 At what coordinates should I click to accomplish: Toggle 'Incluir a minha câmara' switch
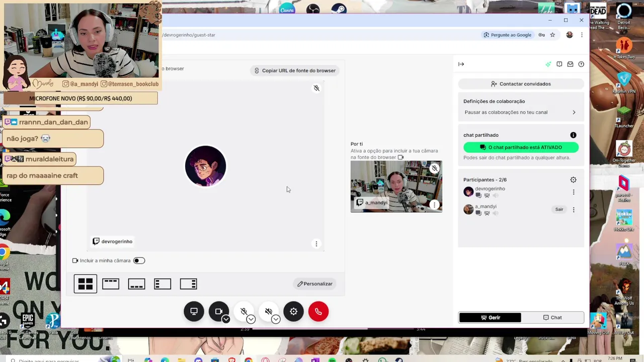pyautogui.click(x=139, y=260)
